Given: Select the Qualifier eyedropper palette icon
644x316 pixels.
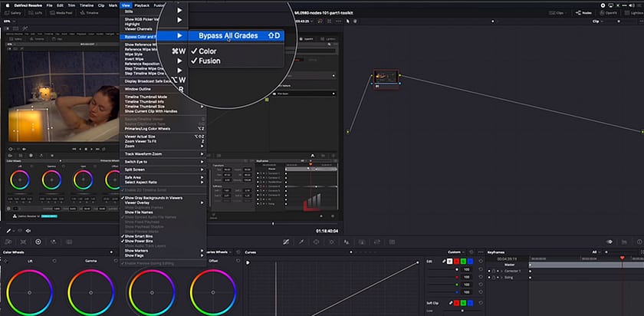Looking at the screenshot, I should pyautogui.click(x=301, y=242).
